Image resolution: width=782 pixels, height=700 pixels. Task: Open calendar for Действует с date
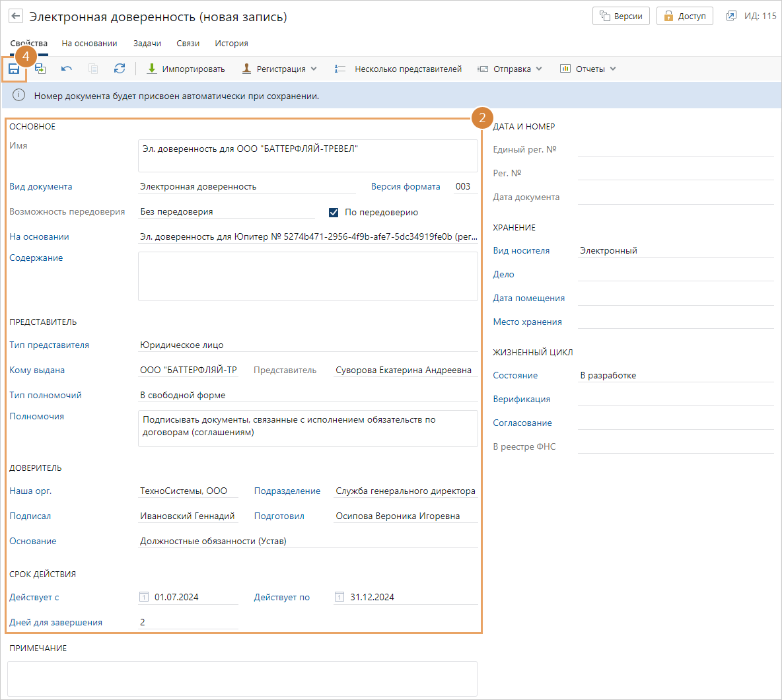point(144,597)
